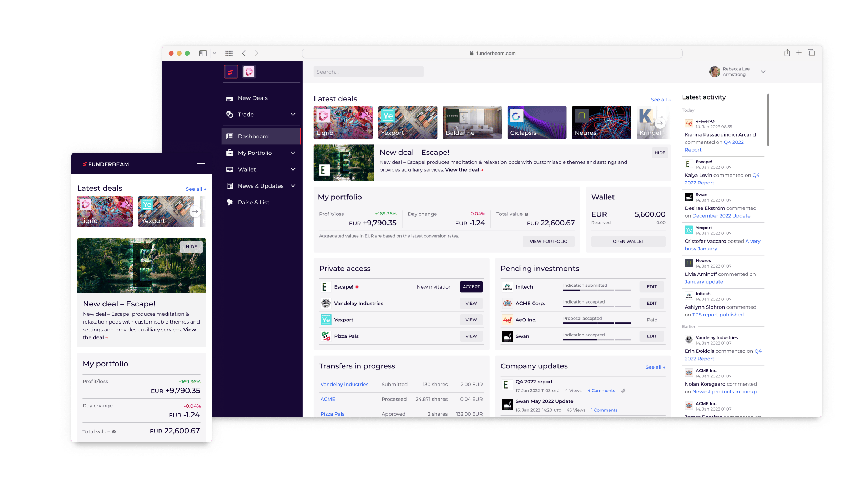Select Dashboard in the sidebar
The image size is (868, 488).
click(261, 137)
